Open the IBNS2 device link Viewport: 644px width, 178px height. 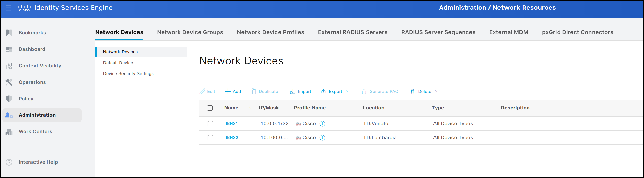pyautogui.click(x=232, y=138)
